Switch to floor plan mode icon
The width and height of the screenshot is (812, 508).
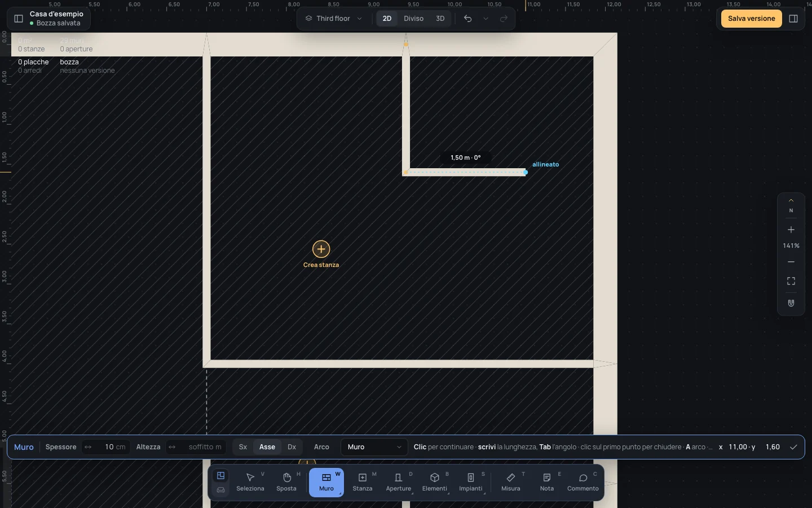coord(221,476)
